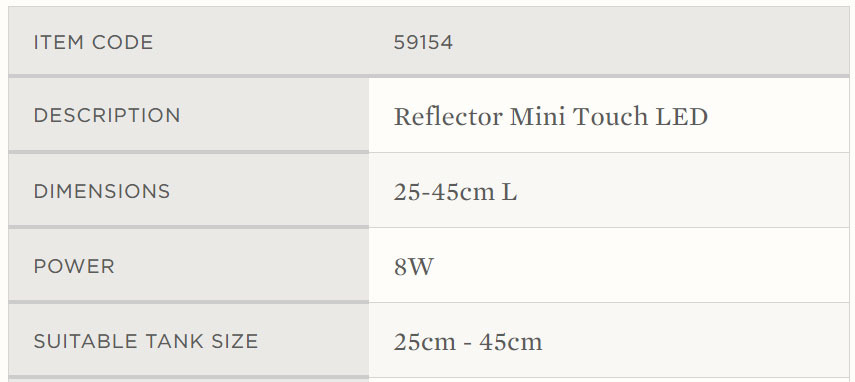This screenshot has width=855, height=382.
Task: Click the DIMENSIONS row label
Action: pyautogui.click(x=102, y=191)
